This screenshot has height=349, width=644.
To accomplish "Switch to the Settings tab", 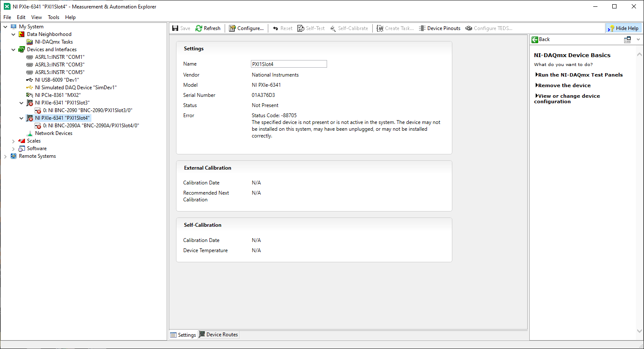I will (183, 335).
